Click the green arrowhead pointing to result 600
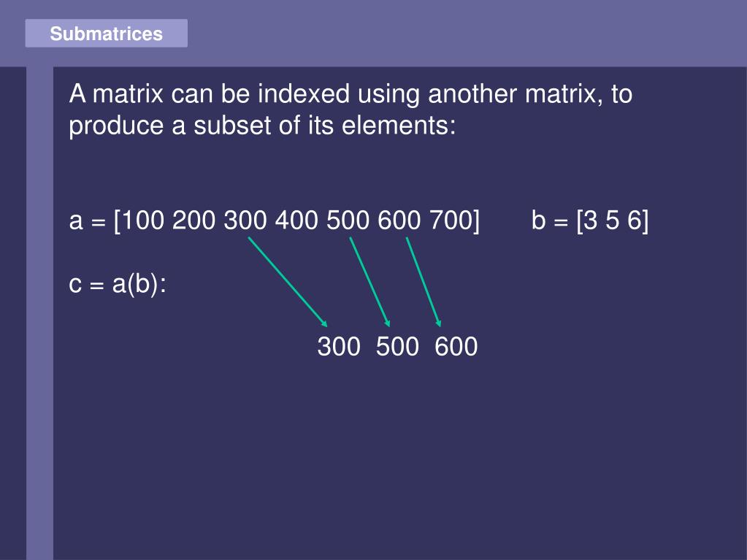This screenshot has width=747, height=560. click(438, 323)
